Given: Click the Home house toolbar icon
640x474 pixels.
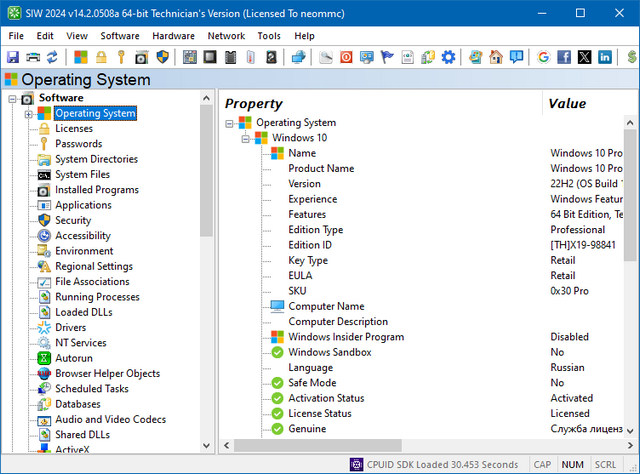Looking at the screenshot, I should click(x=496, y=57).
